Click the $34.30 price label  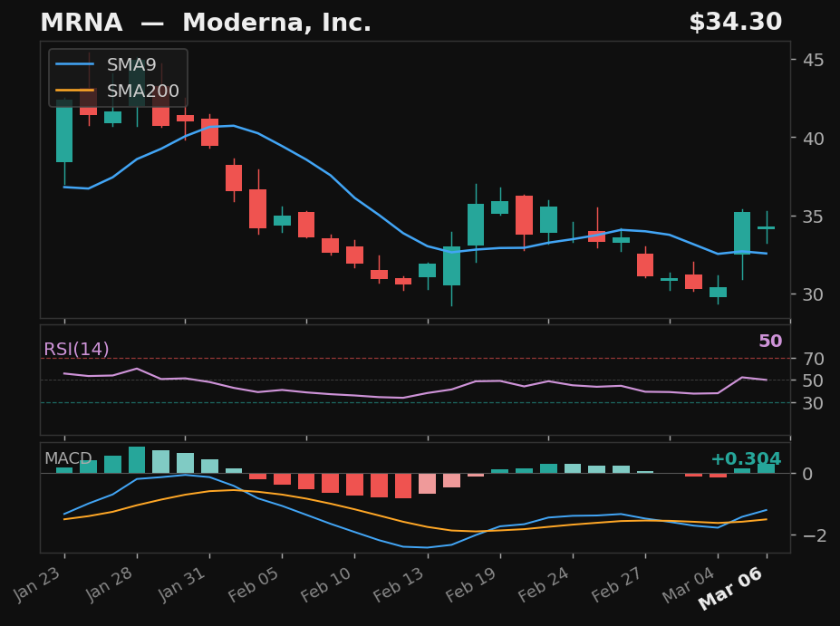tap(735, 23)
